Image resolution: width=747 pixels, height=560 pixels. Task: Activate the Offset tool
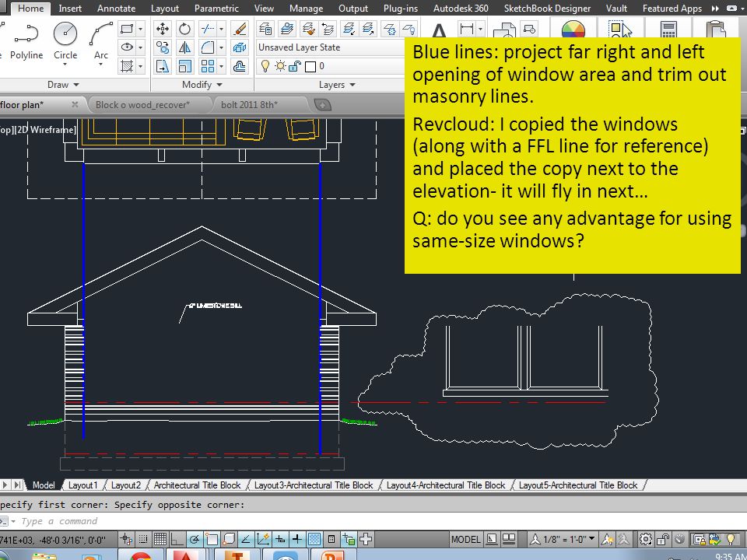240,65
